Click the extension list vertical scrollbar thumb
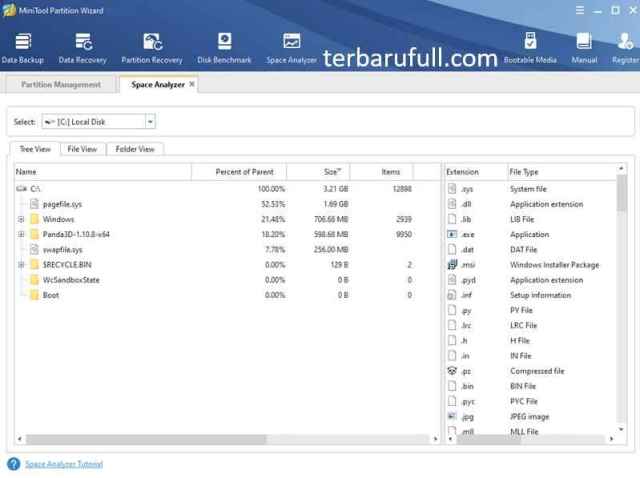640x478 pixels. [621, 193]
